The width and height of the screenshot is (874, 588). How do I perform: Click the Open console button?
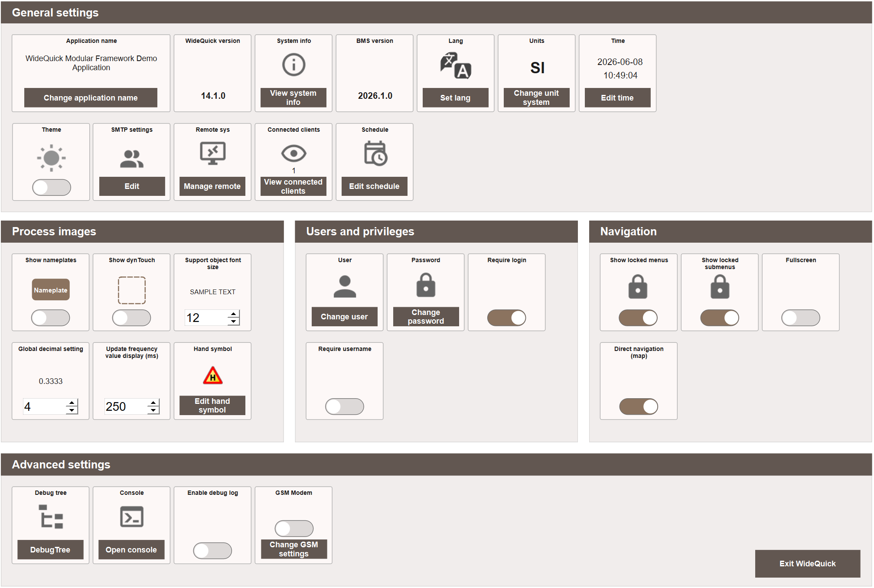point(131,549)
